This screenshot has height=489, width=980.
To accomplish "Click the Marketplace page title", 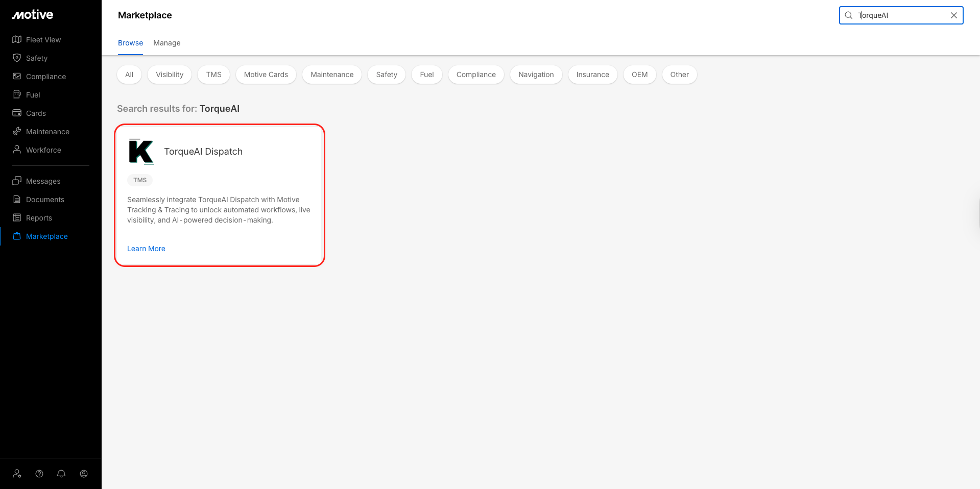I will point(145,15).
